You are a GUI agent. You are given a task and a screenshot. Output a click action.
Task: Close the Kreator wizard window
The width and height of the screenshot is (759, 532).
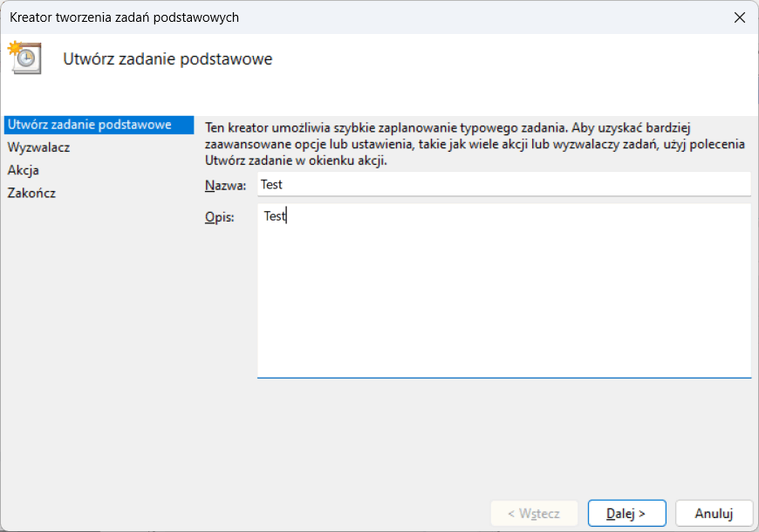click(739, 17)
